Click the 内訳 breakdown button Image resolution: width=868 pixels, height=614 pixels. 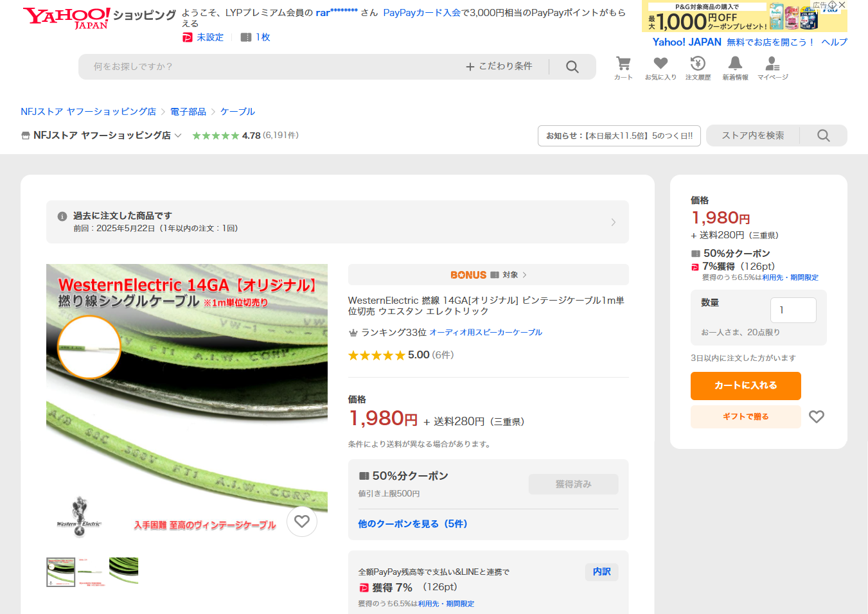click(x=602, y=572)
